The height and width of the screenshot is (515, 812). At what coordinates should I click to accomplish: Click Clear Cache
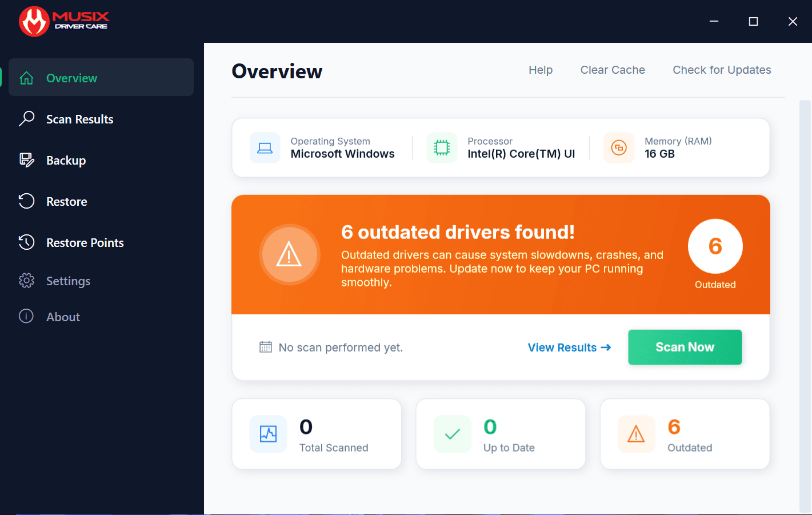[x=613, y=70]
